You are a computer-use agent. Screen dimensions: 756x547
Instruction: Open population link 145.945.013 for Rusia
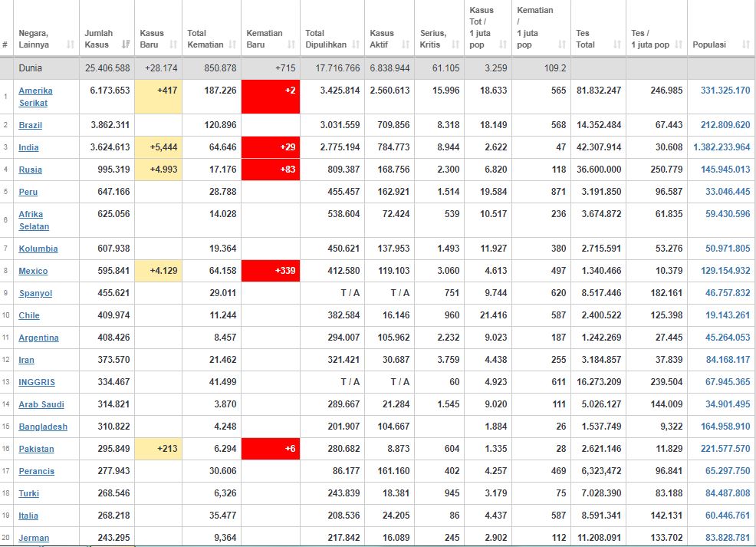(725, 170)
